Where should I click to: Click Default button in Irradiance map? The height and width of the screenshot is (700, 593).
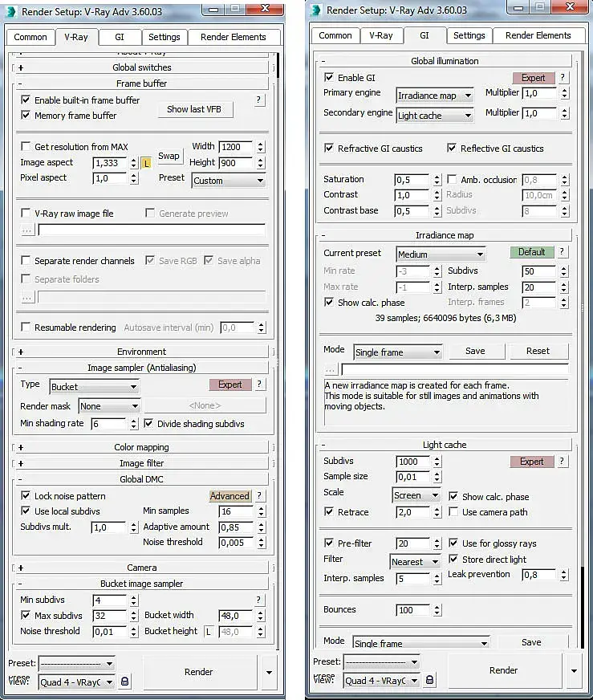coord(531,252)
